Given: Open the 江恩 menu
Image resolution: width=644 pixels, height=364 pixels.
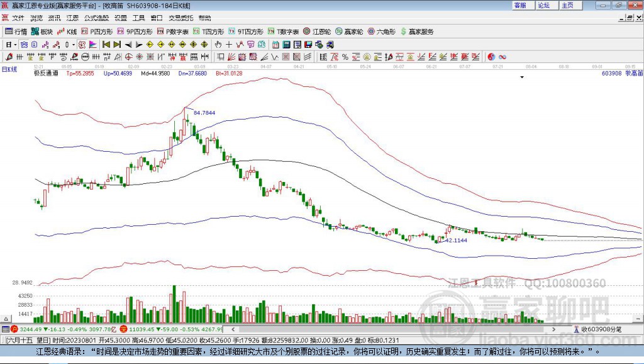Looking at the screenshot, I should point(72,18).
